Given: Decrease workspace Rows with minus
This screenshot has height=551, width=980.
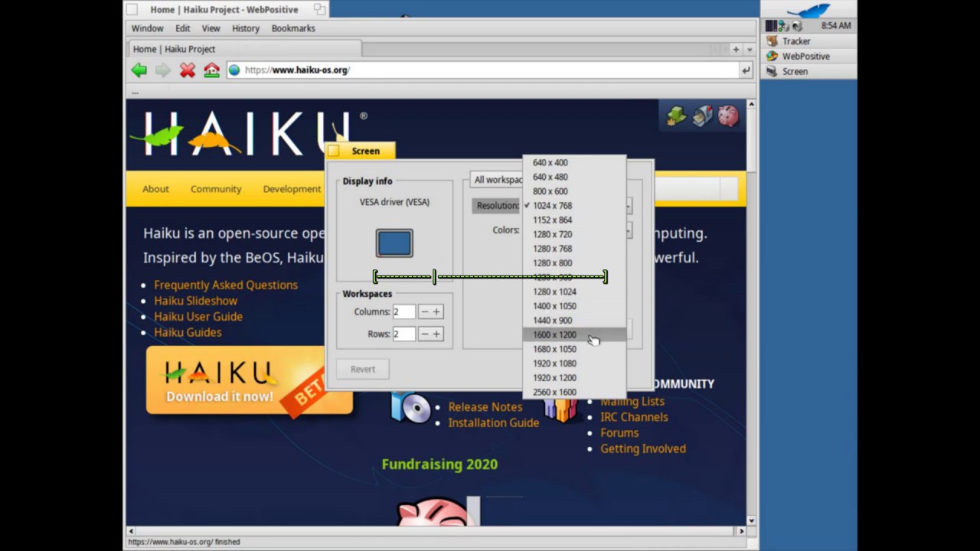Looking at the screenshot, I should [x=424, y=334].
